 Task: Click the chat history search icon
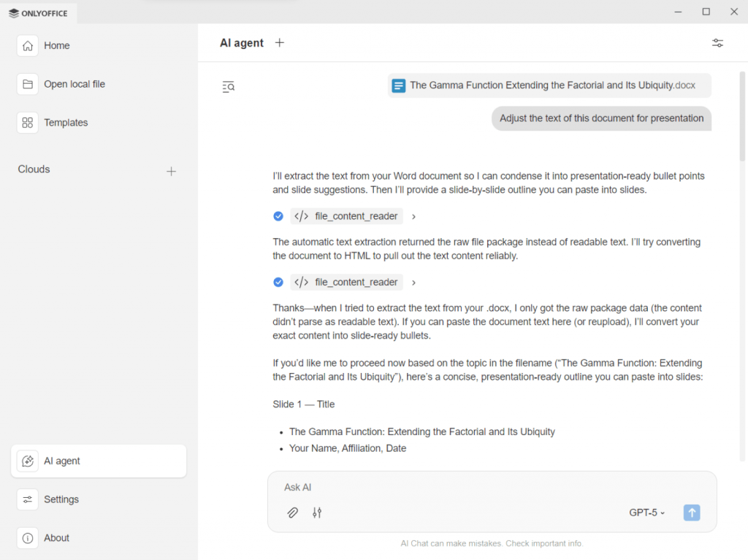[229, 87]
